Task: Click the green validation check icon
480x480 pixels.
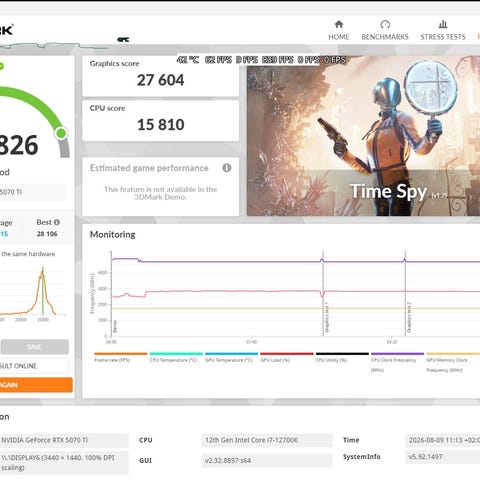Action: 2,66
